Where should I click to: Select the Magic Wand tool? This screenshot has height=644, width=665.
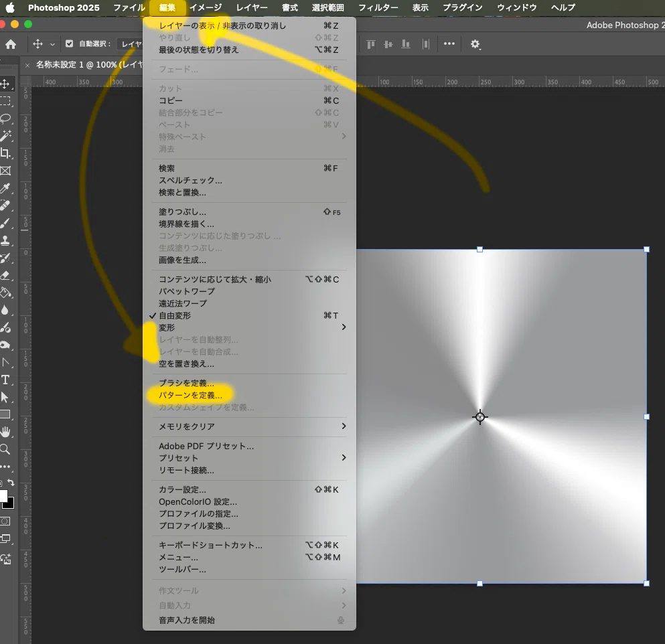[5, 136]
